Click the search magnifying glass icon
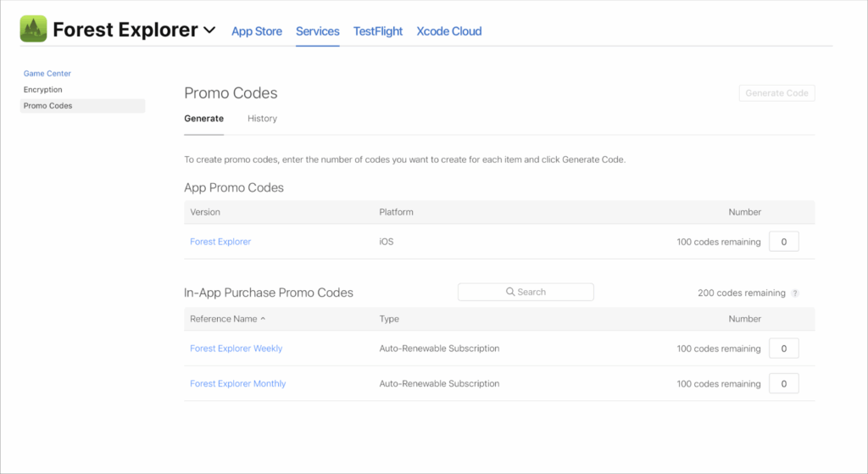This screenshot has height=474, width=868. 510,292
